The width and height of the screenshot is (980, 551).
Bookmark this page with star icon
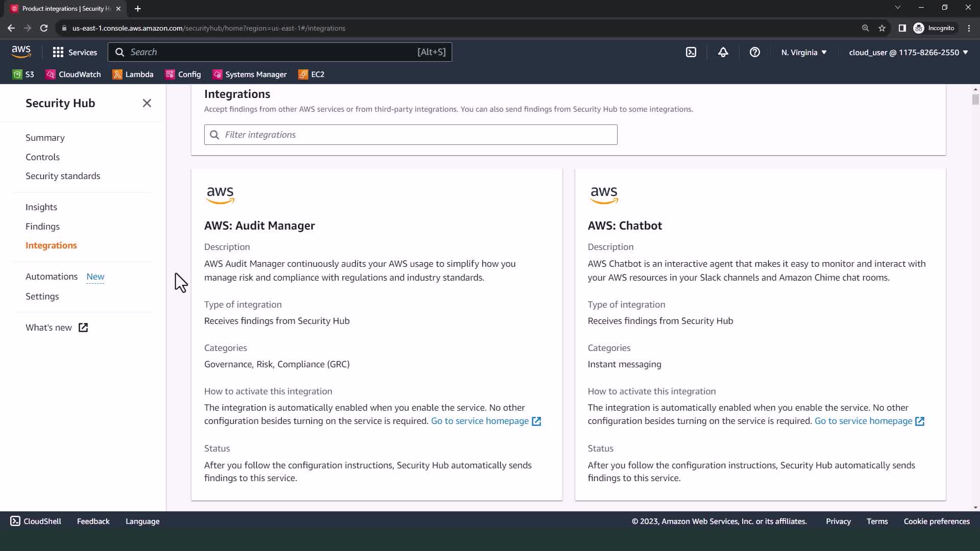[881, 28]
